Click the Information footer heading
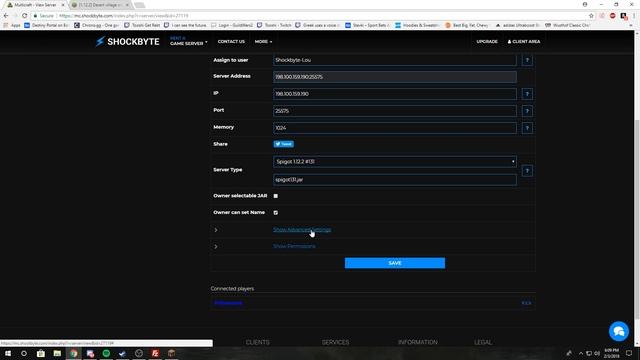The height and width of the screenshot is (360, 640). (x=418, y=342)
